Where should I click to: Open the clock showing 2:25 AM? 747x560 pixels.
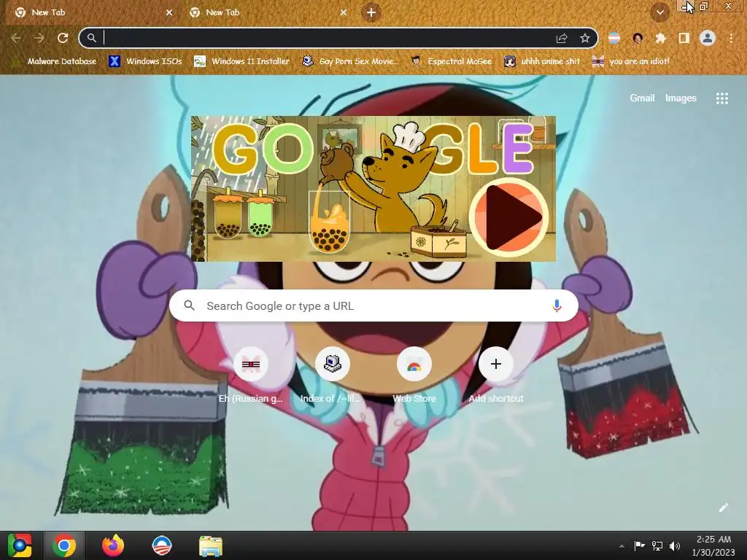coord(713,545)
